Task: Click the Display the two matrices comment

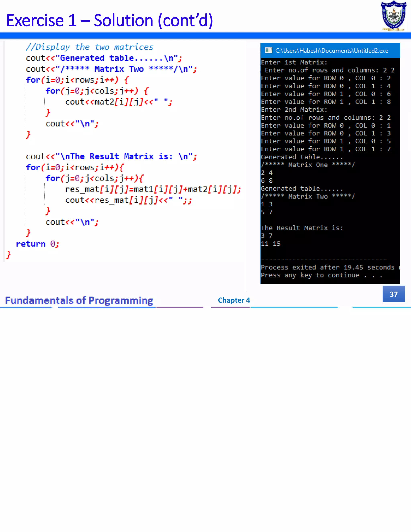Action: coord(90,47)
